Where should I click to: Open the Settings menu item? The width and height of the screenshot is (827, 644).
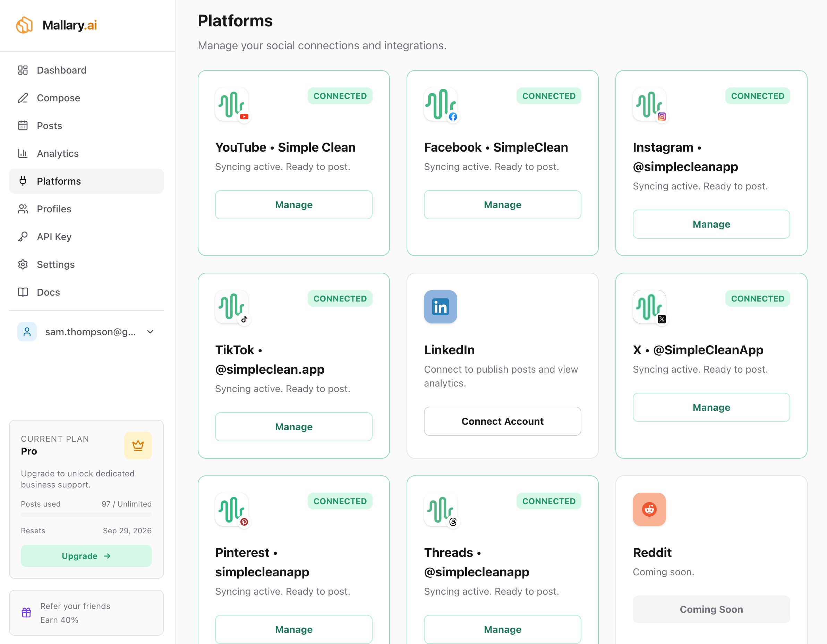(86, 264)
